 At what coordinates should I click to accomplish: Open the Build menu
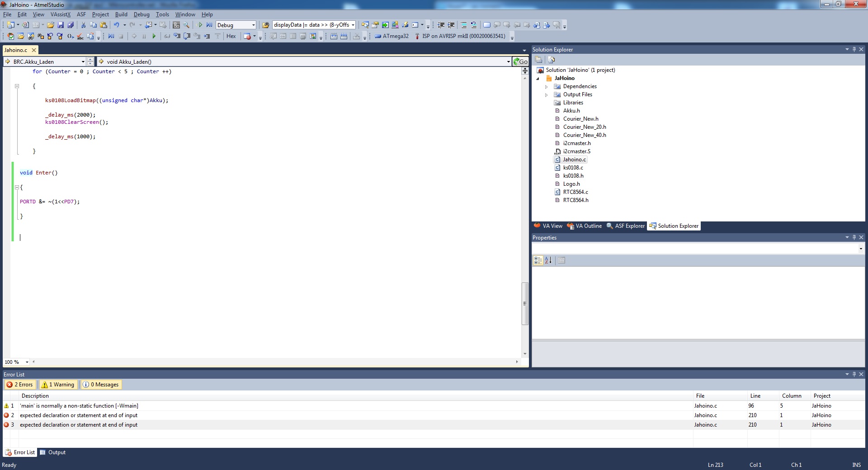[121, 14]
